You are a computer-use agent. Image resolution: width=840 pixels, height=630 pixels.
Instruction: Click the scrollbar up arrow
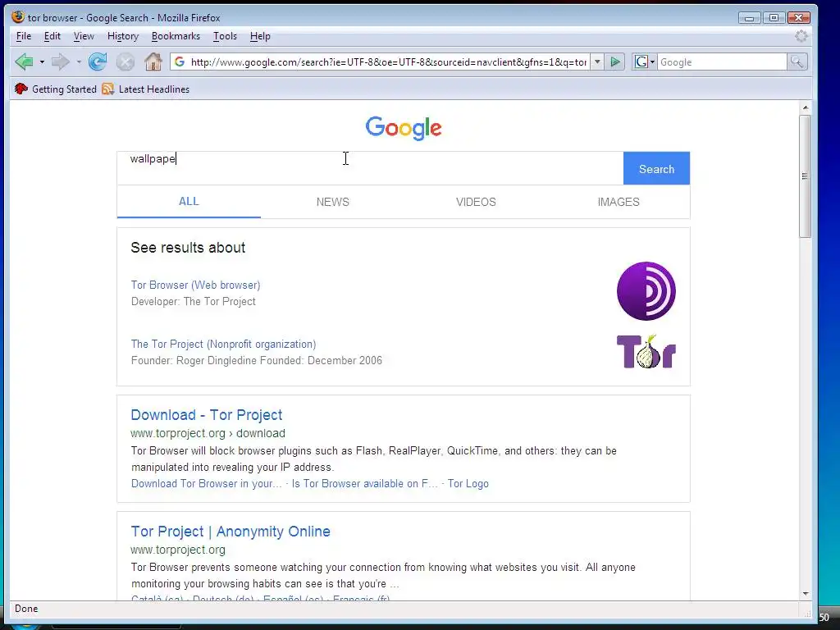(x=806, y=107)
